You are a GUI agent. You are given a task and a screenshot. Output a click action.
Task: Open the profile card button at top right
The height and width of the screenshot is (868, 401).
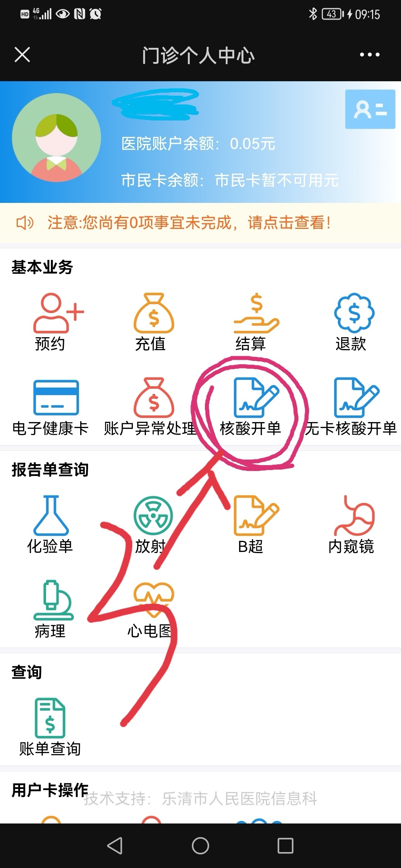(370, 109)
